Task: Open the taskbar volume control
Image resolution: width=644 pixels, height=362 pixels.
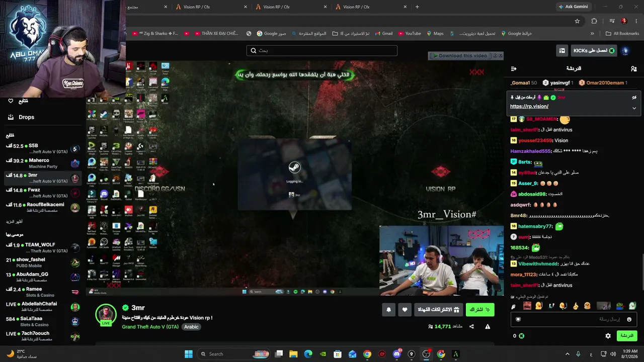Action: click(x=612, y=354)
